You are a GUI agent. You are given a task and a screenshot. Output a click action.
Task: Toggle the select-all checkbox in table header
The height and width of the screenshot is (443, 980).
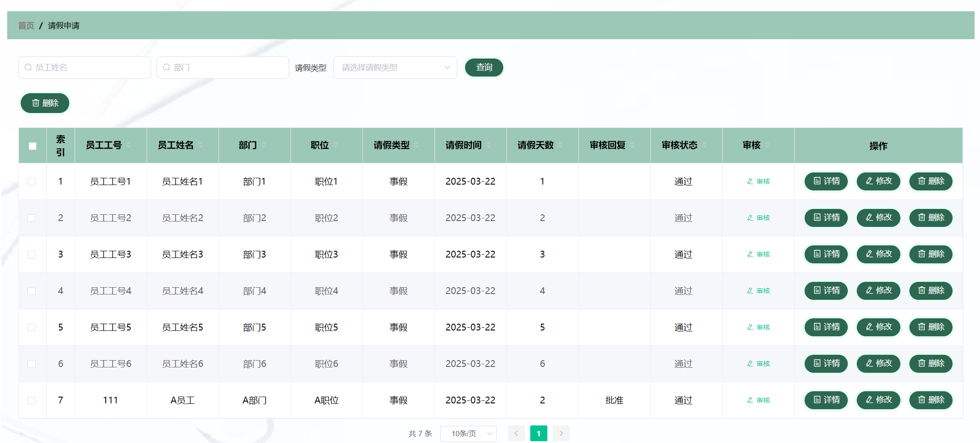(31, 145)
